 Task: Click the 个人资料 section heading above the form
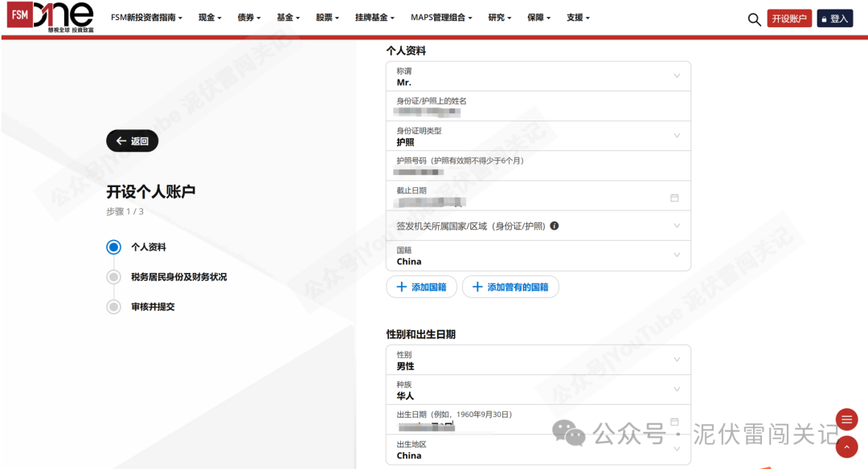(x=406, y=51)
